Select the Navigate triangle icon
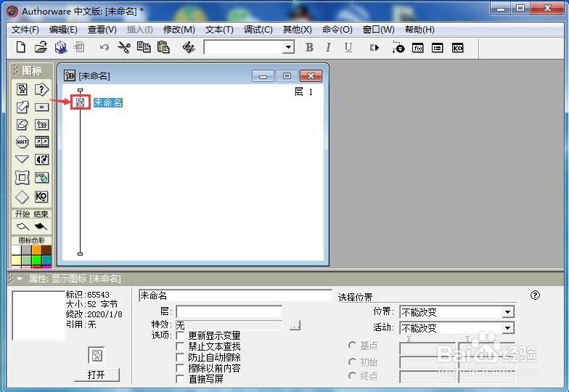 coord(22,159)
